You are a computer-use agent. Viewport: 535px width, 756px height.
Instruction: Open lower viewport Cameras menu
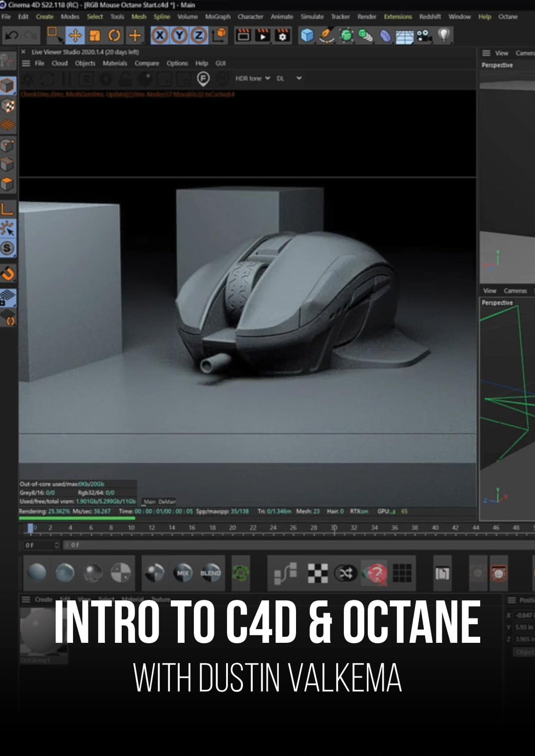(515, 290)
